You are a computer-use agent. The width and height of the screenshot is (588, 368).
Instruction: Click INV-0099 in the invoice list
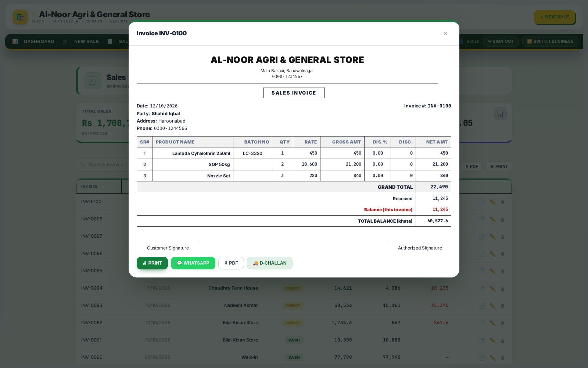tap(92, 219)
